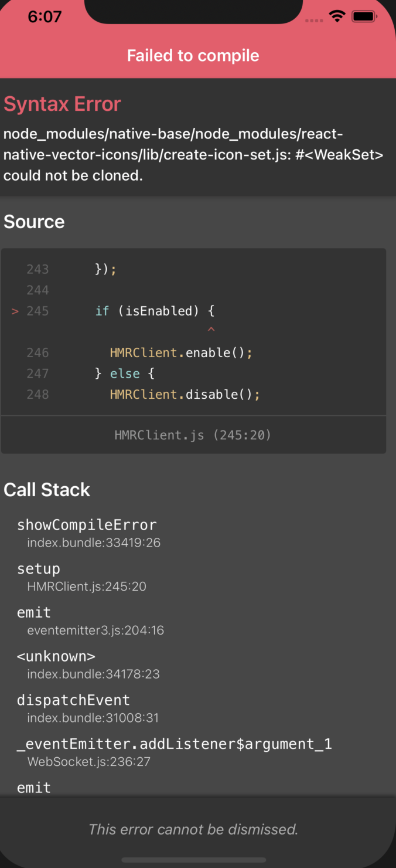Image resolution: width=396 pixels, height=868 pixels.
Task: Tap the 'HMRClient.disable();' line 248
Action: tap(185, 394)
